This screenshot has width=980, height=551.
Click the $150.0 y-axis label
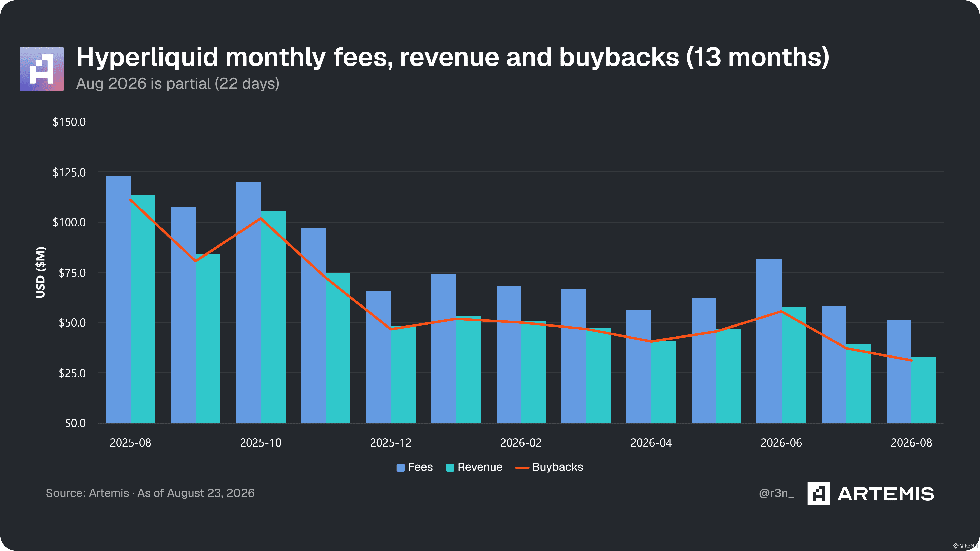click(x=69, y=122)
